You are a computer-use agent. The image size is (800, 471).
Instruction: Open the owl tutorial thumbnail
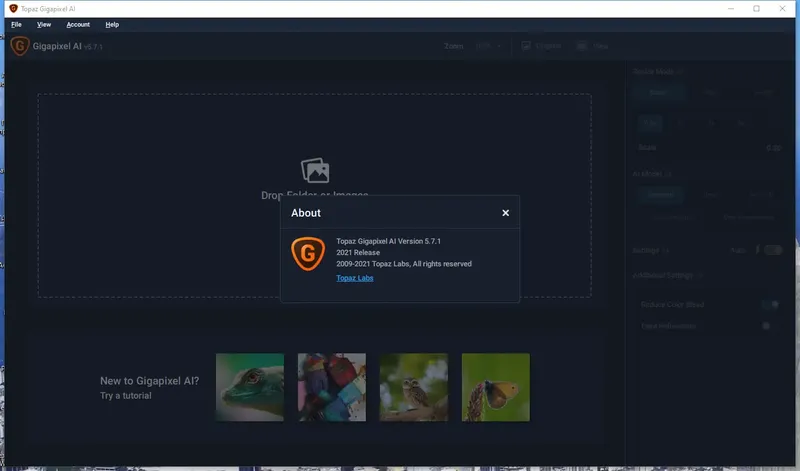(414, 387)
